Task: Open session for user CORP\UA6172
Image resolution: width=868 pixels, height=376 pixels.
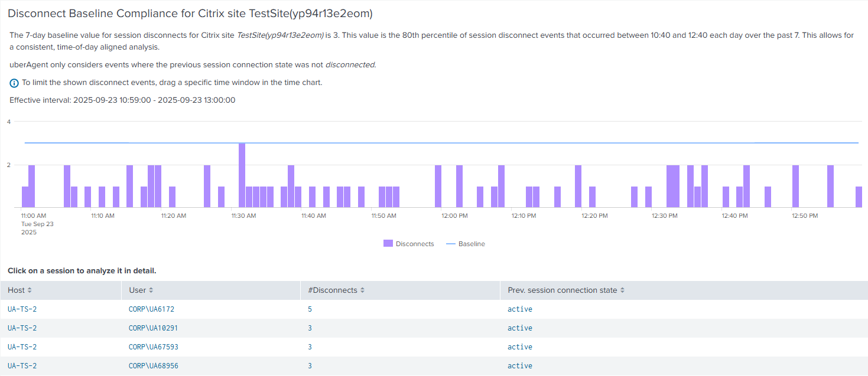Action: coord(151,309)
